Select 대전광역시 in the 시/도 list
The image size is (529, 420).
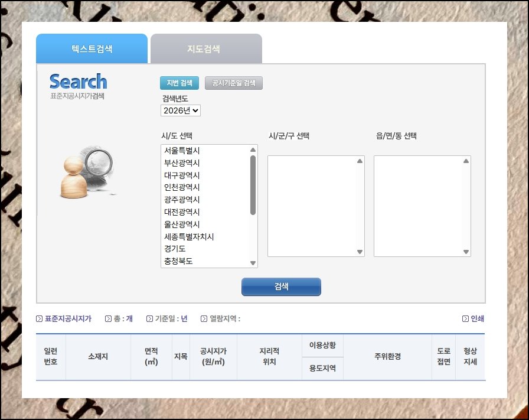(206, 212)
